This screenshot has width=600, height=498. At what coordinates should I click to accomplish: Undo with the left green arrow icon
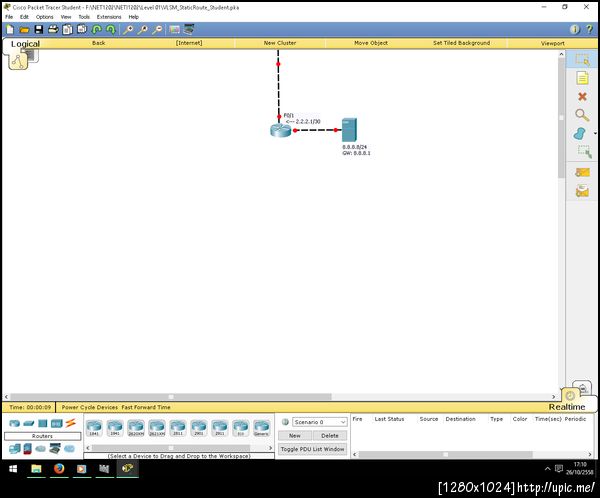coord(96,29)
